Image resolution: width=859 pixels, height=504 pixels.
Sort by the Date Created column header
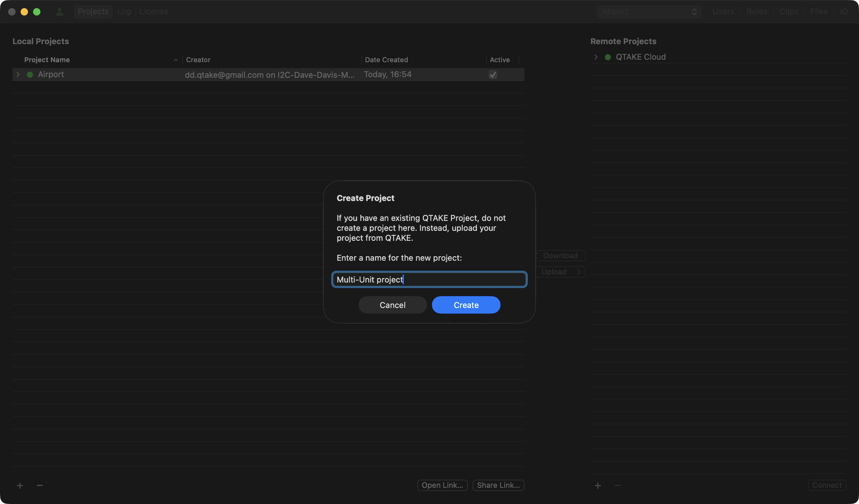(386, 60)
